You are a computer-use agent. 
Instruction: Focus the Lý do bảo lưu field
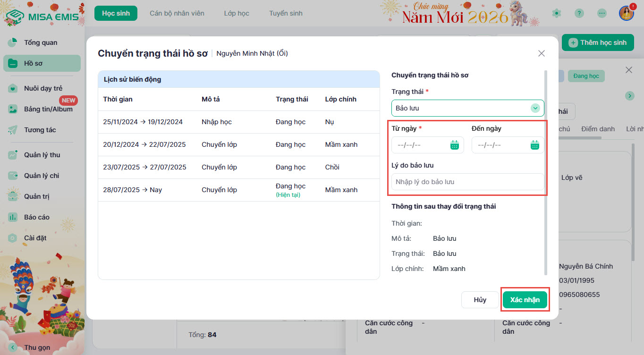(x=467, y=182)
